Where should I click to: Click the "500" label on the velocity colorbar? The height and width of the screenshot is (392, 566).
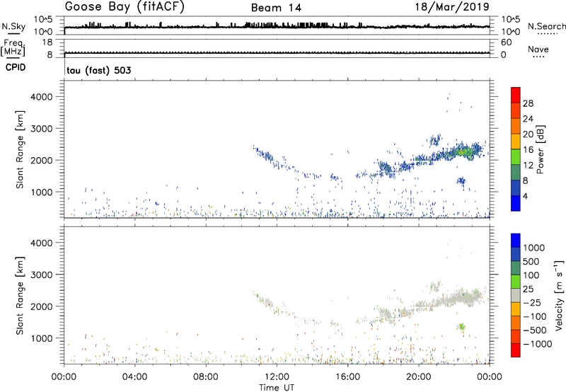[531, 261]
